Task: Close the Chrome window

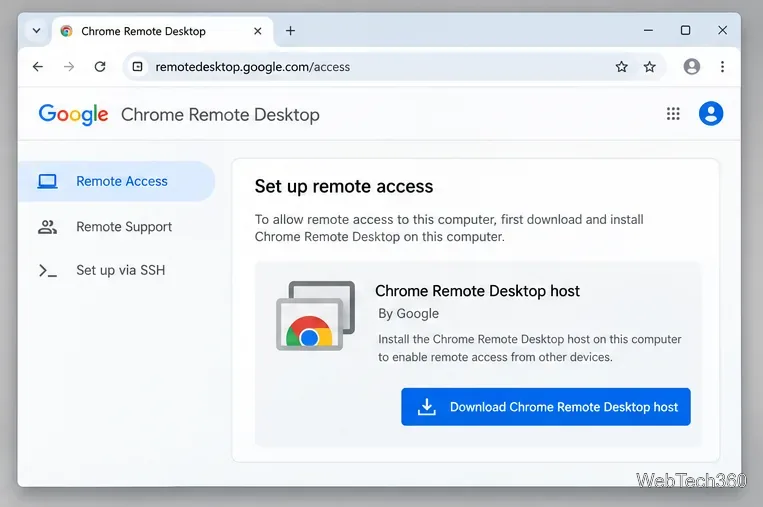Action: tap(723, 30)
